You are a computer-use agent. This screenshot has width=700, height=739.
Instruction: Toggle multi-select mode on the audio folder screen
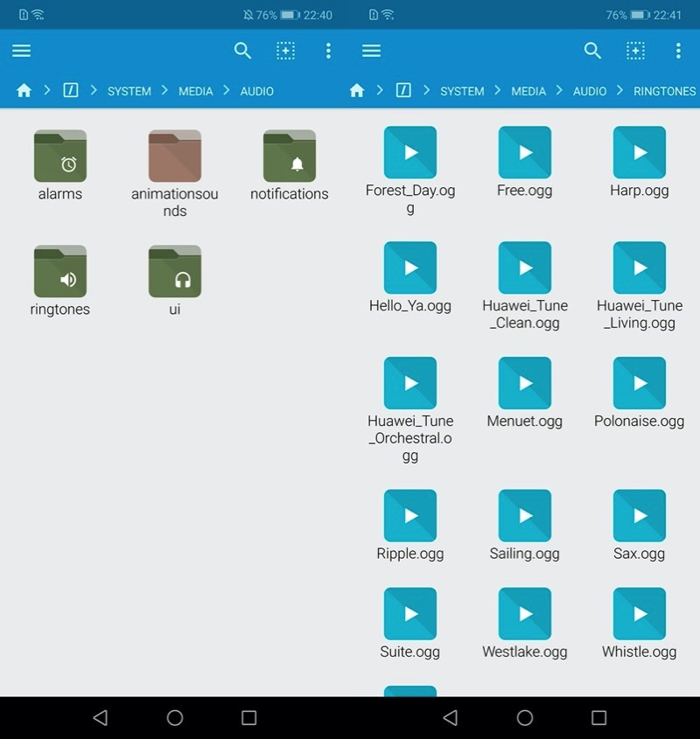285,51
